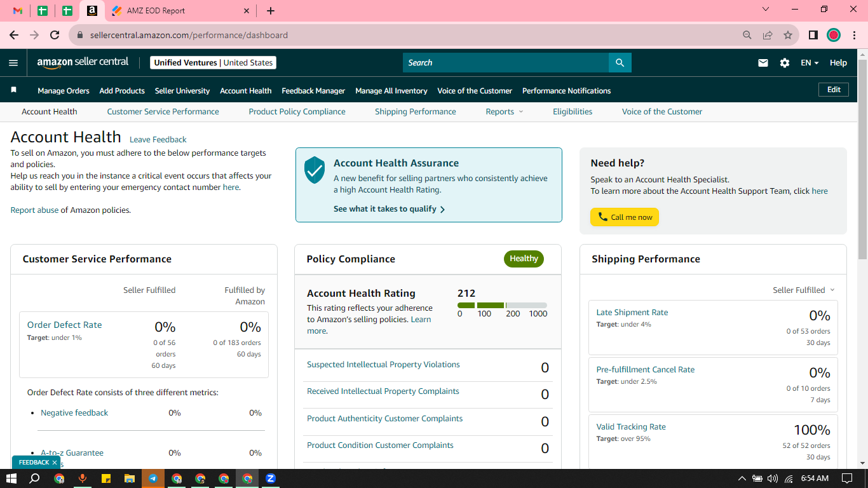Click the Leave Feedback link
The height and width of the screenshot is (488, 868).
click(158, 140)
